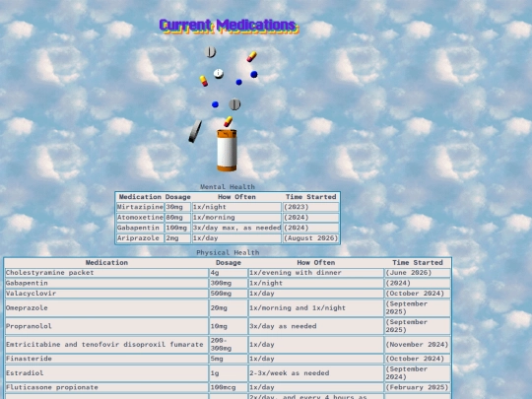The width and height of the screenshot is (532, 399).
Task: Click "(October 2024)" in the Finasteride row
Action: (418, 359)
